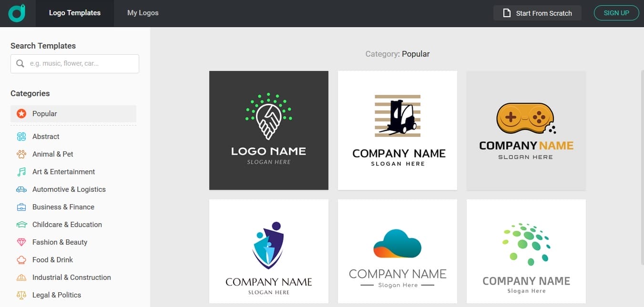This screenshot has width=644, height=307.
Task: Switch to the My Logos tab
Action: tap(143, 13)
